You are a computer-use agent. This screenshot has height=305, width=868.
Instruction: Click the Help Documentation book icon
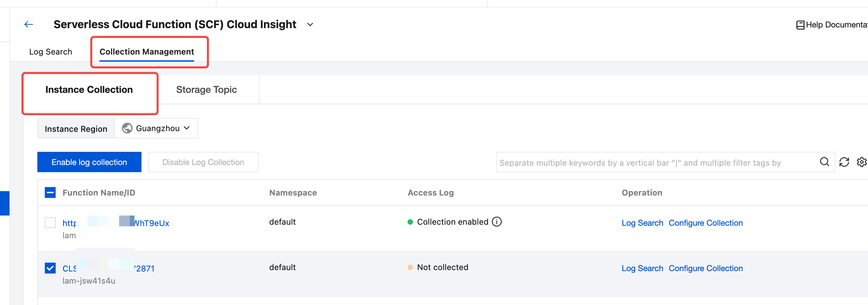click(800, 25)
